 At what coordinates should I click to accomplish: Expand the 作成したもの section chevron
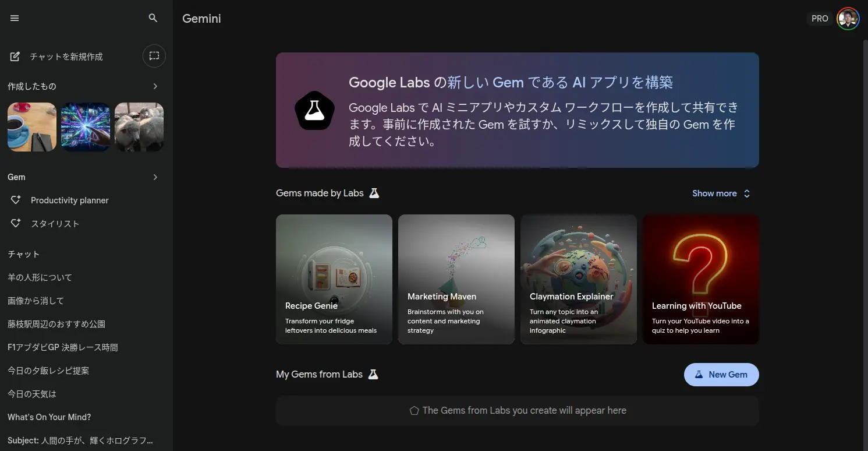point(155,86)
